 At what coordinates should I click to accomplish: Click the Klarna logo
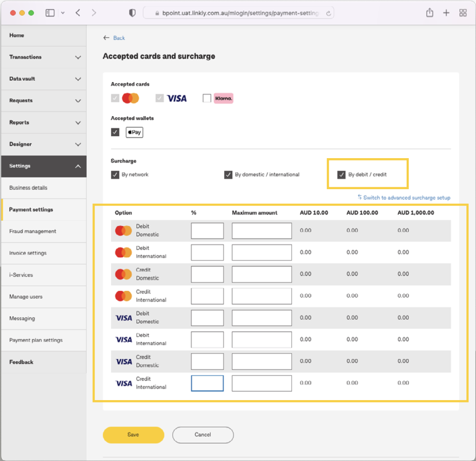pyautogui.click(x=223, y=98)
